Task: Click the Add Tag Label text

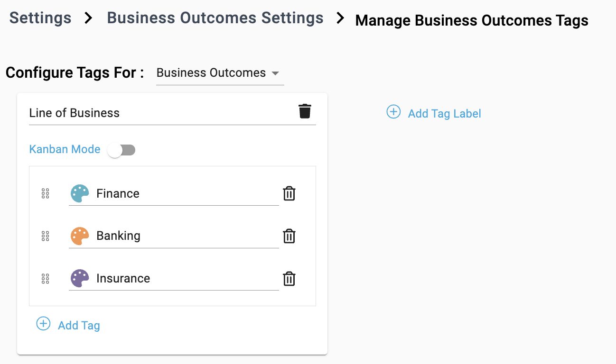Action: tap(445, 113)
